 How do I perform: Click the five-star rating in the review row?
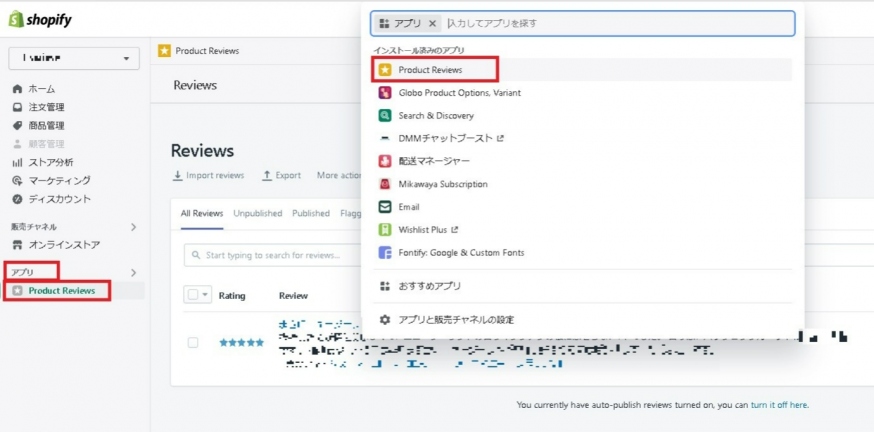pos(241,342)
